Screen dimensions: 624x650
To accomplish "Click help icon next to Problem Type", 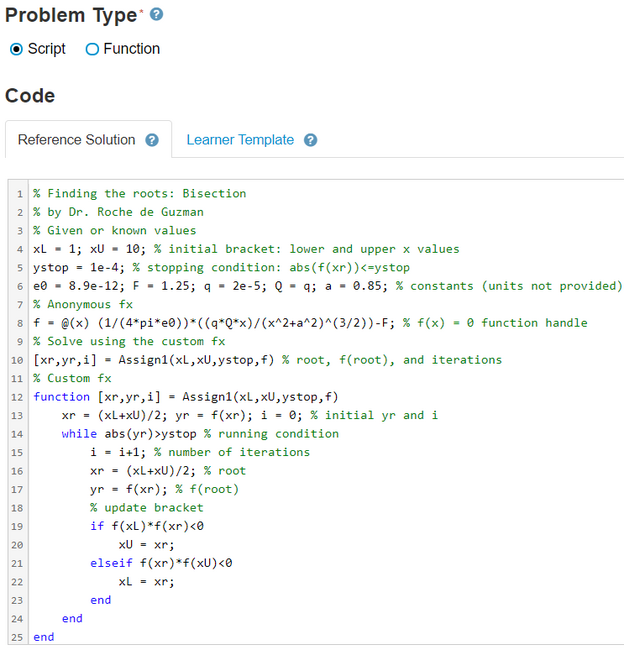I will tap(156, 15).
